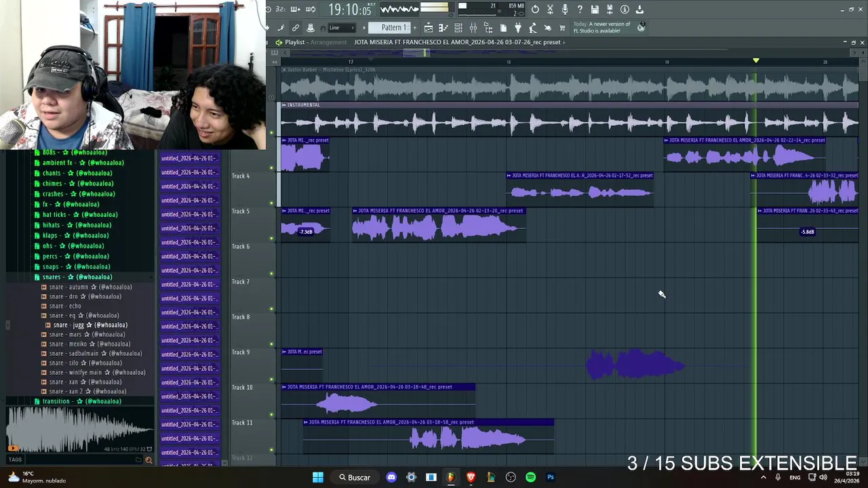868x488 pixels.
Task: Open the Piano roll view
Action: pyautogui.click(x=443, y=28)
